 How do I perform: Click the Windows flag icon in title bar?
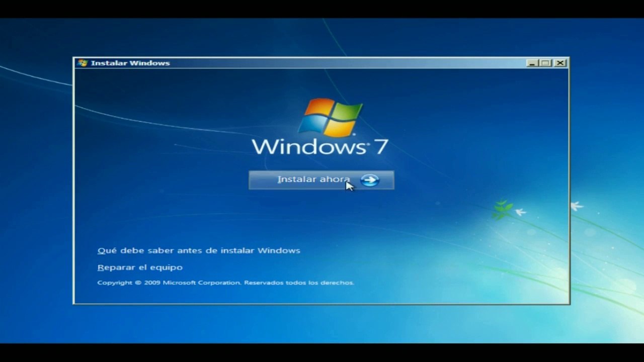click(83, 63)
